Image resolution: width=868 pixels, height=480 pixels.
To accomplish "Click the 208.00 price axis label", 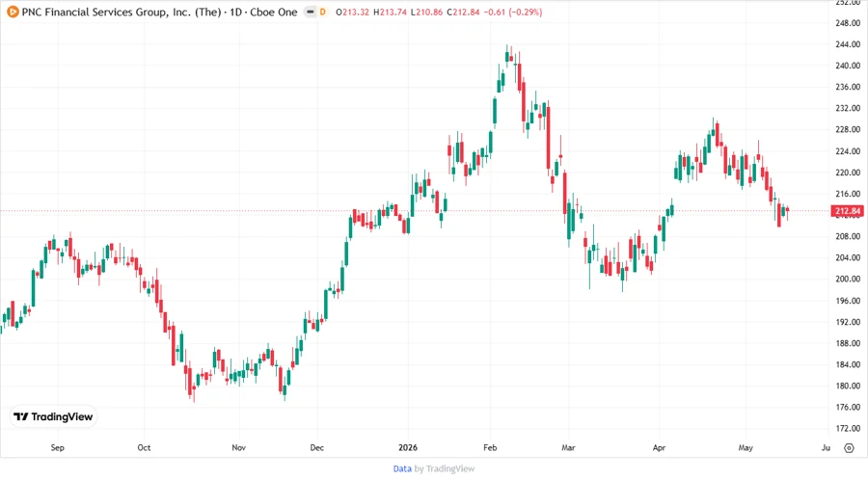I will [848, 236].
